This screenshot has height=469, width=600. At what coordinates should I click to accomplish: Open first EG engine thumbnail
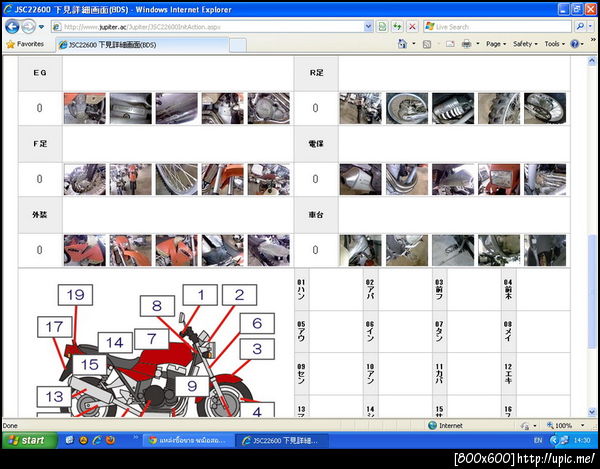pos(85,108)
